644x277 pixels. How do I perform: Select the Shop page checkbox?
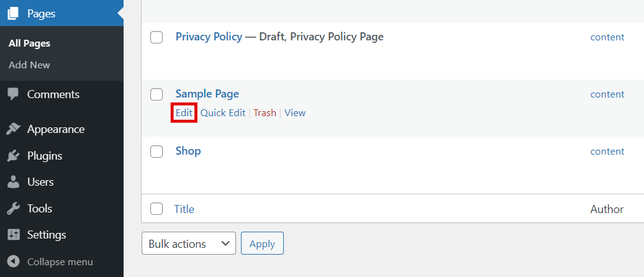tap(157, 152)
